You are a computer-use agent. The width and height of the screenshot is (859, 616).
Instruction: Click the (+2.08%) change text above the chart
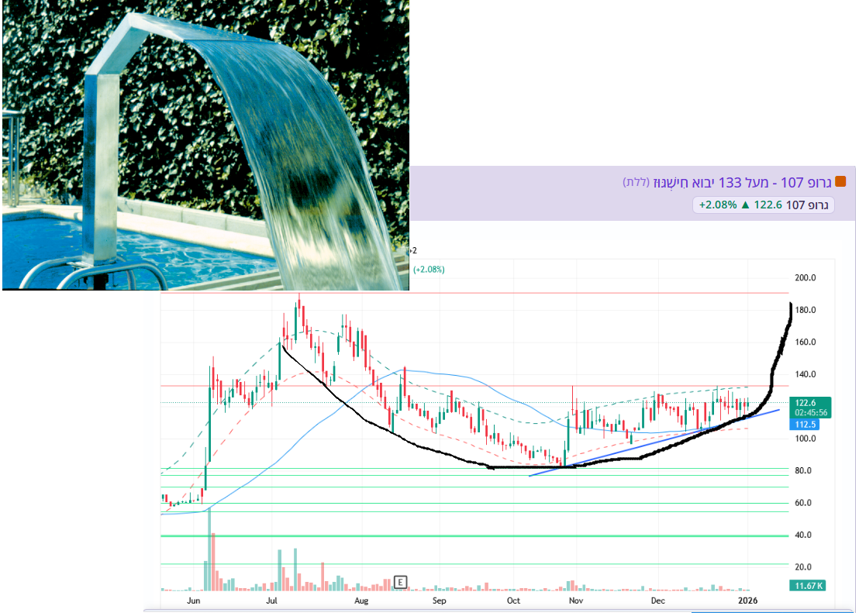coord(429,270)
